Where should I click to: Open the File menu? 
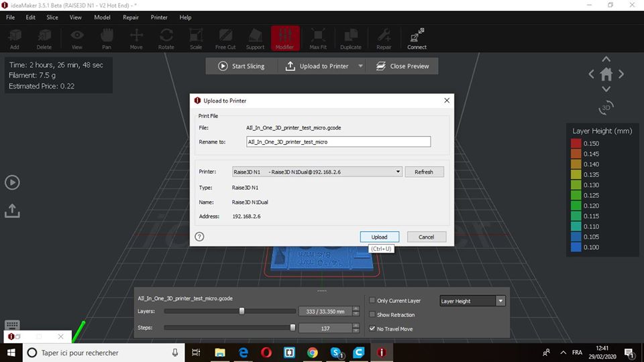click(x=10, y=17)
